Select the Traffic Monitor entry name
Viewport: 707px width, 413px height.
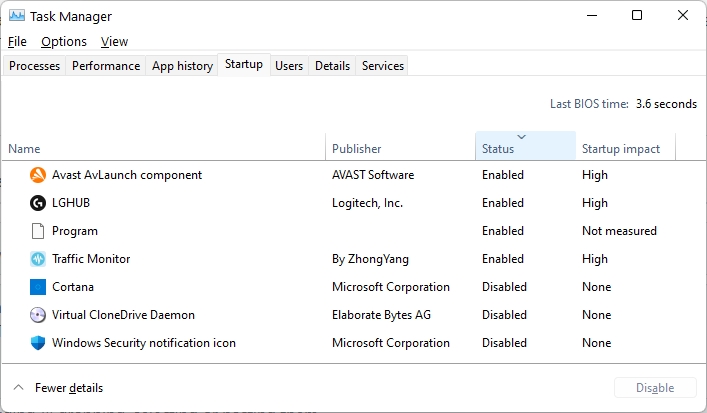coord(91,259)
